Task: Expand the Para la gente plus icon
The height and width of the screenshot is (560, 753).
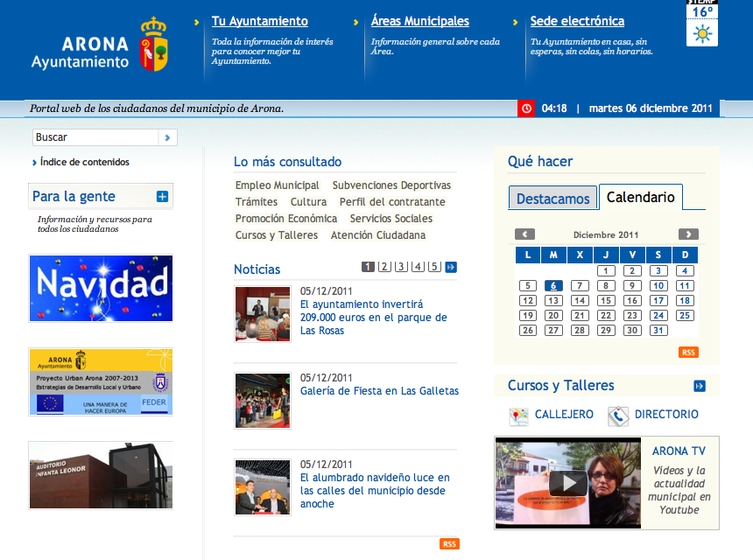Action: pos(162,197)
